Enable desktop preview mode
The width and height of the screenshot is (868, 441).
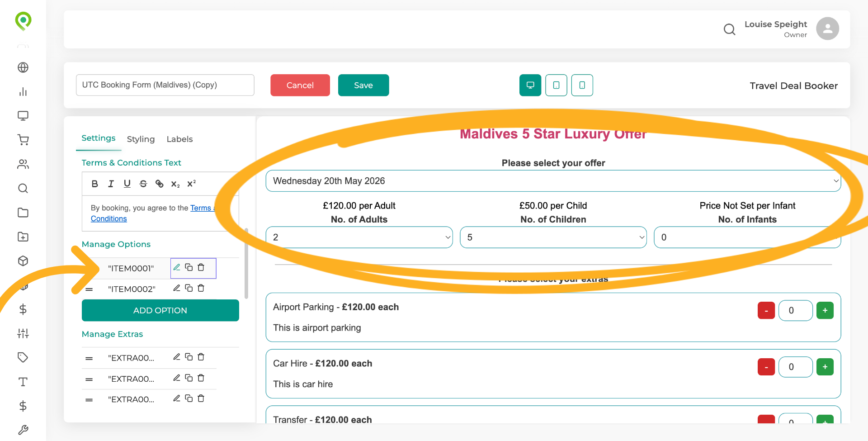(x=530, y=85)
